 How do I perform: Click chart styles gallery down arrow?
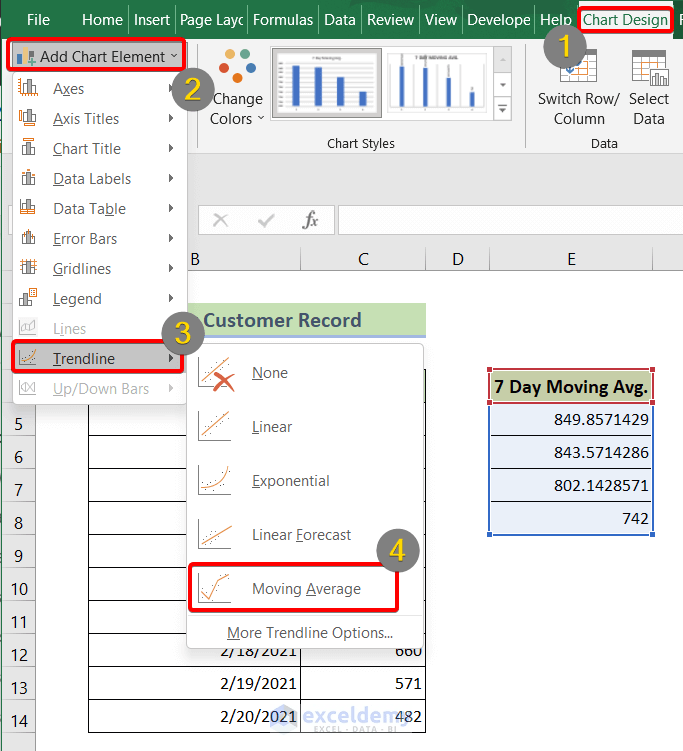(502, 85)
